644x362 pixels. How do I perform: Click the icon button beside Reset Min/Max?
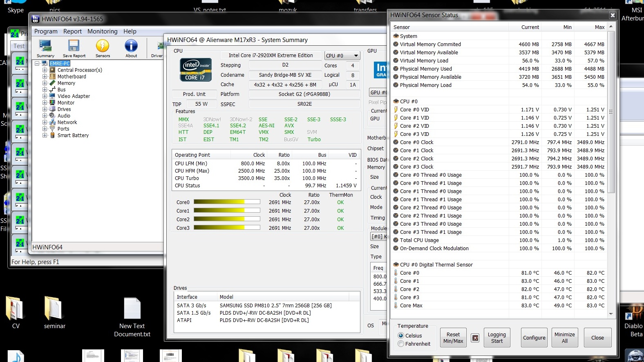(475, 338)
